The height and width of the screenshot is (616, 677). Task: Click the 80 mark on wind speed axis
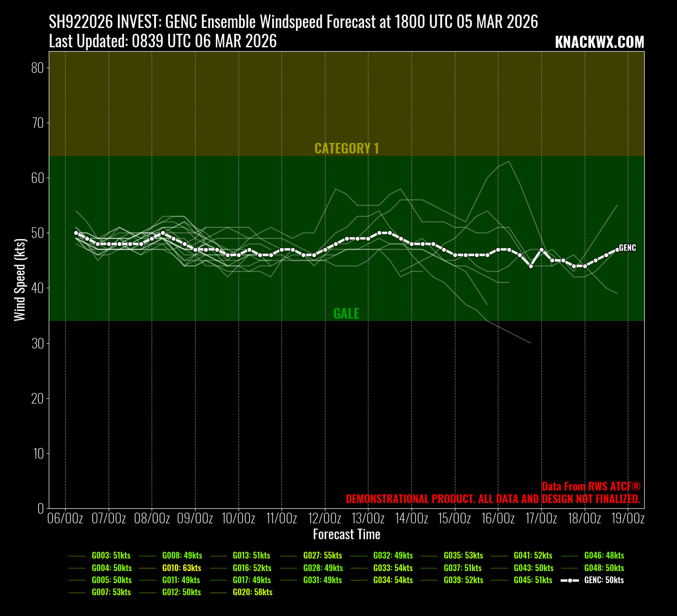(x=38, y=68)
